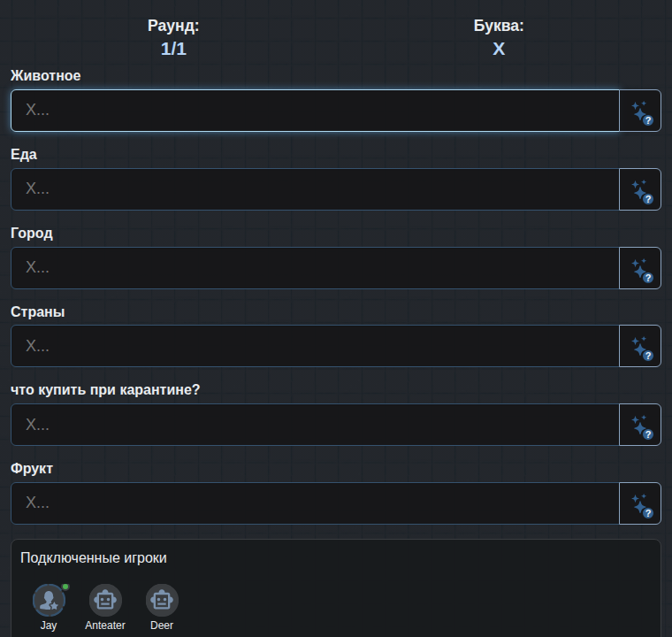
Task: Click the player name 'Anteater'
Action: tap(105, 625)
